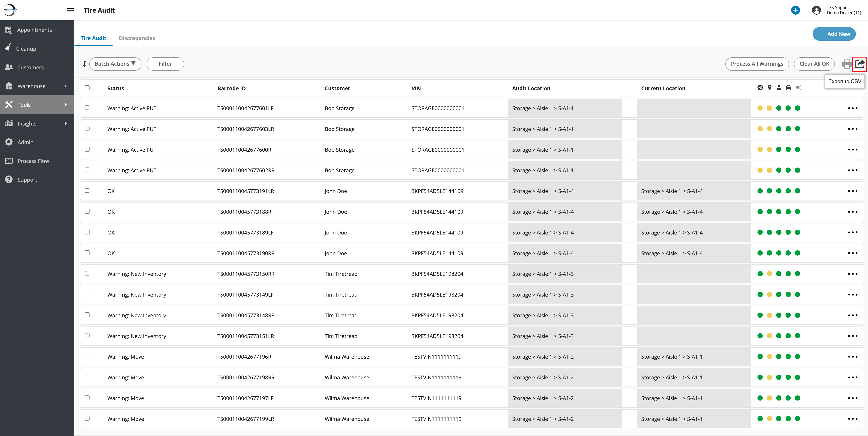
Task: Click the Export to CSV icon
Action: tap(859, 64)
